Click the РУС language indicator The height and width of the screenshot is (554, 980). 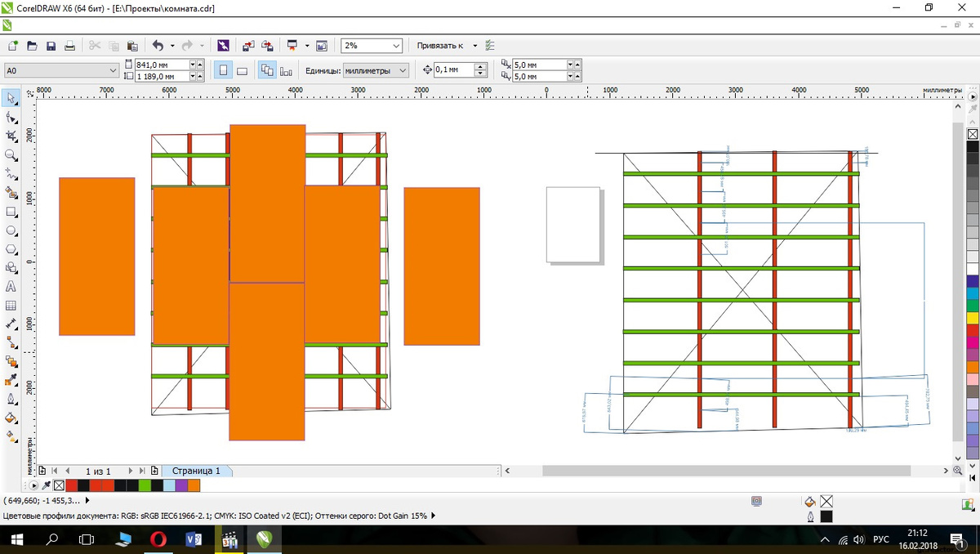[881, 539]
